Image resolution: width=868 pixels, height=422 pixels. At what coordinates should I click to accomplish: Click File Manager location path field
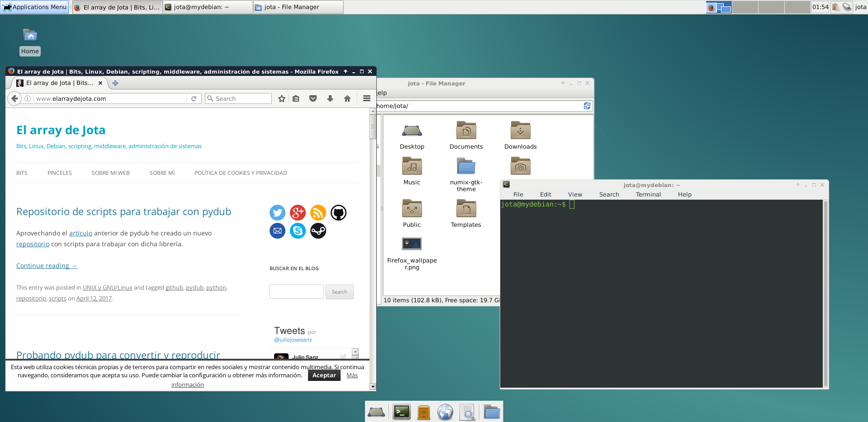479,106
